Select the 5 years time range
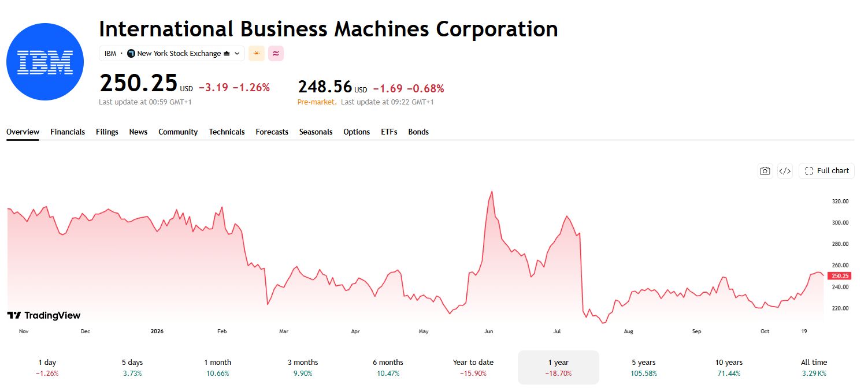Viewport: 868px width, 388px height. click(643, 367)
